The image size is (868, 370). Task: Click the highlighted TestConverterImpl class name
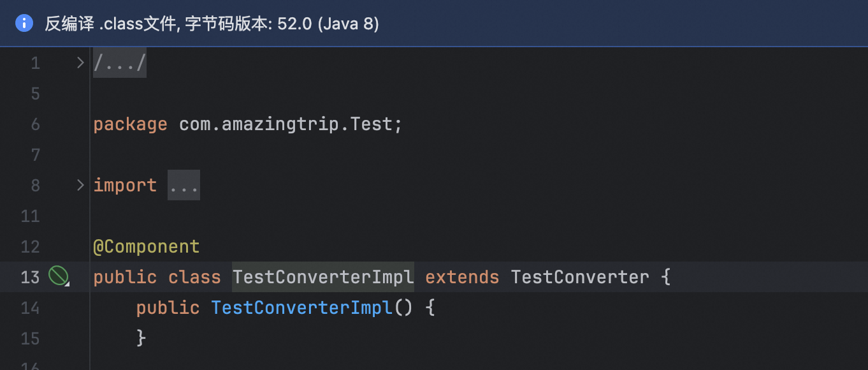[323, 277]
